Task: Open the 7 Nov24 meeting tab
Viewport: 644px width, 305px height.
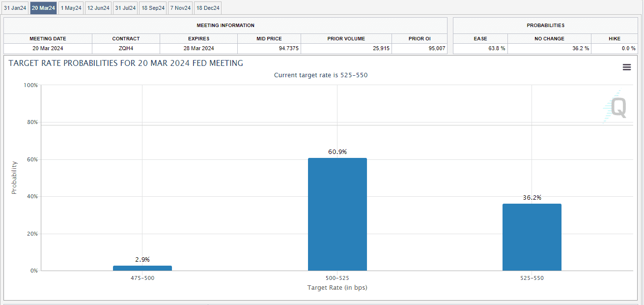Action: pyautogui.click(x=180, y=8)
